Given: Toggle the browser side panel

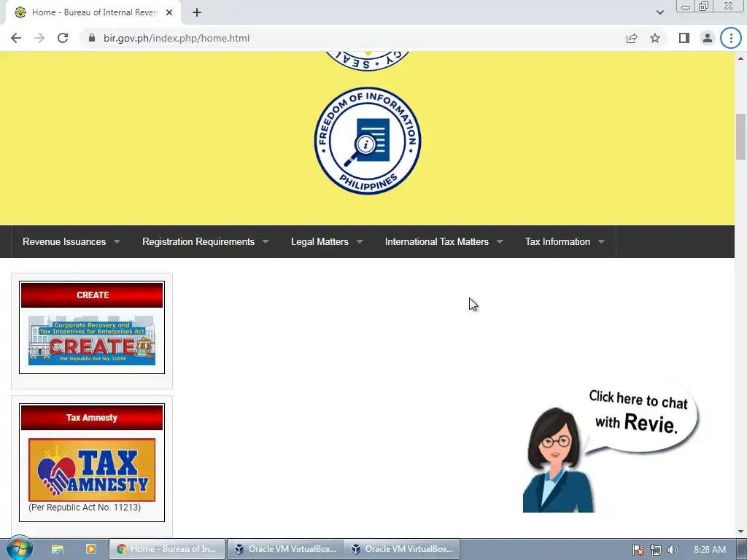Looking at the screenshot, I should click(684, 38).
